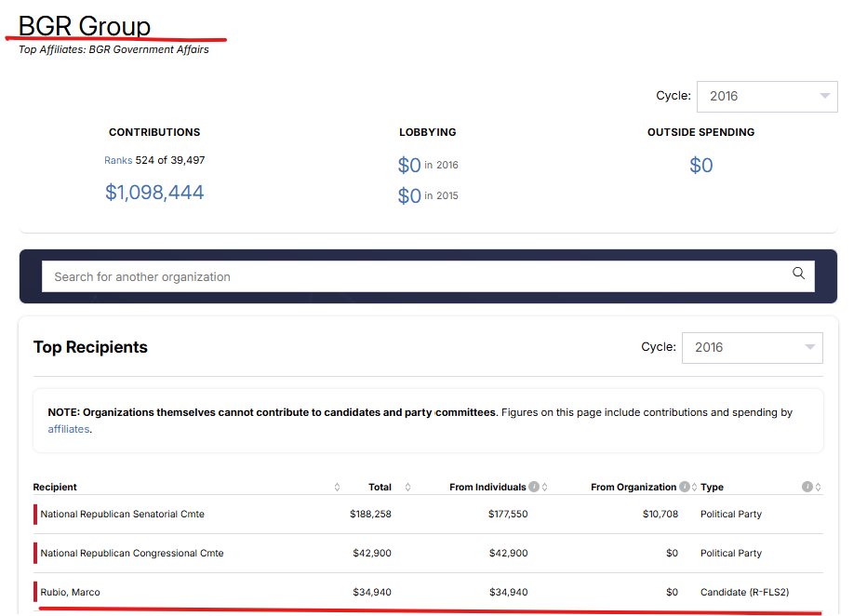Click the $1,098,444 contributions total
The width and height of the screenshot is (867, 616).
pyautogui.click(x=155, y=191)
